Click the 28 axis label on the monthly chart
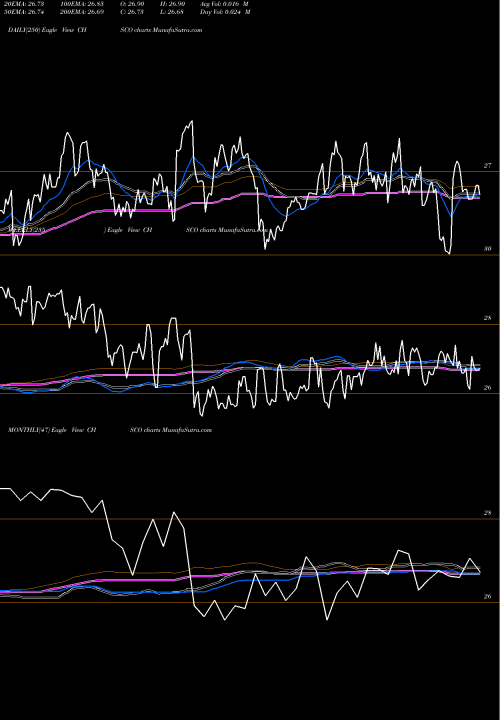The width and height of the screenshot is (500, 720). [x=488, y=513]
